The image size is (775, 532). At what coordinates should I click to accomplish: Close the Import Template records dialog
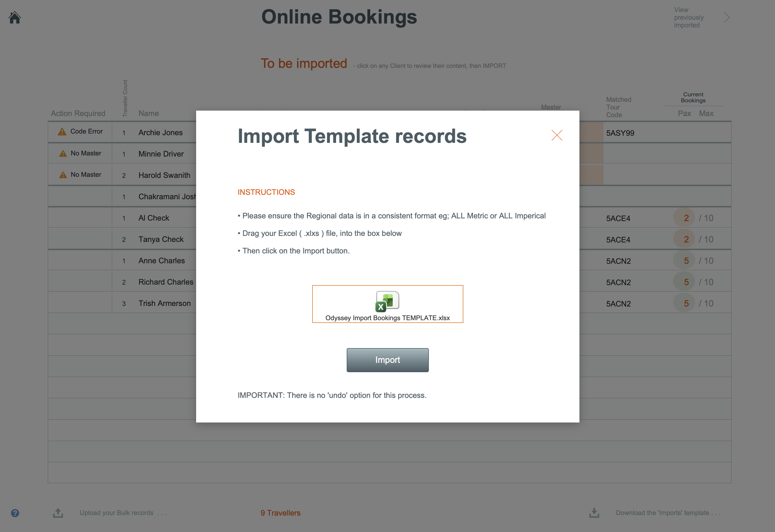pyautogui.click(x=556, y=135)
